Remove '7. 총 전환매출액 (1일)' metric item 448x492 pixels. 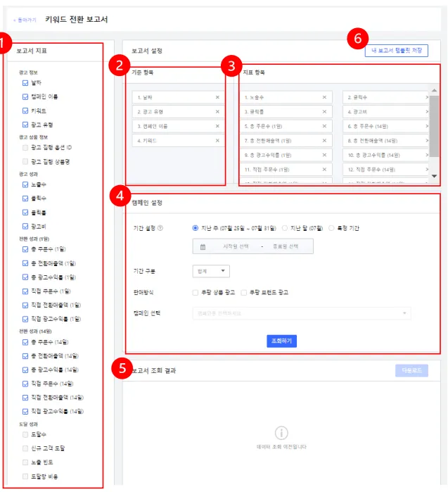tap(324, 141)
